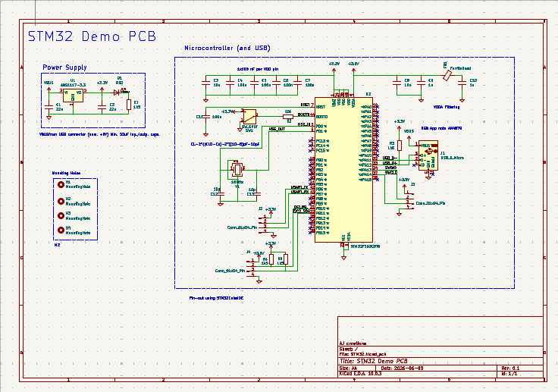Click the 'AJ creations' title block text
This screenshot has height=392, width=558.
353,343
